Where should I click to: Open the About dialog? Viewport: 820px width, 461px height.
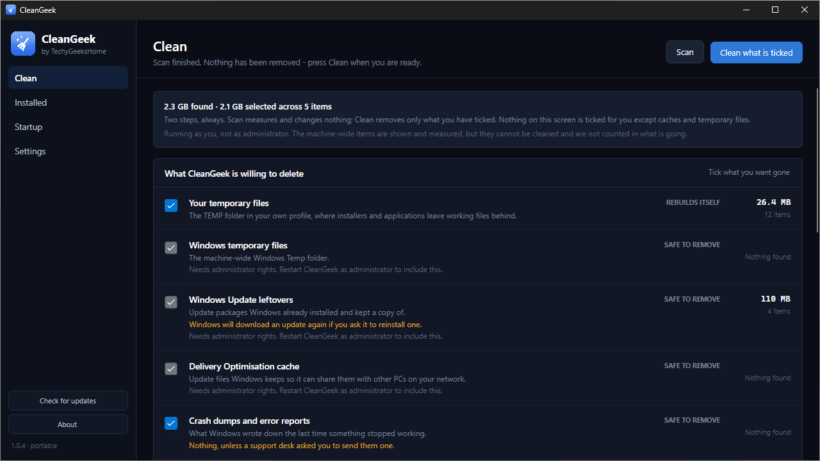point(68,424)
